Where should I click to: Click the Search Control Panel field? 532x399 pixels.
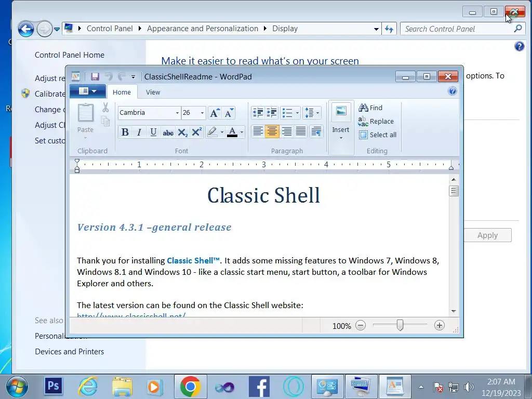[462, 29]
